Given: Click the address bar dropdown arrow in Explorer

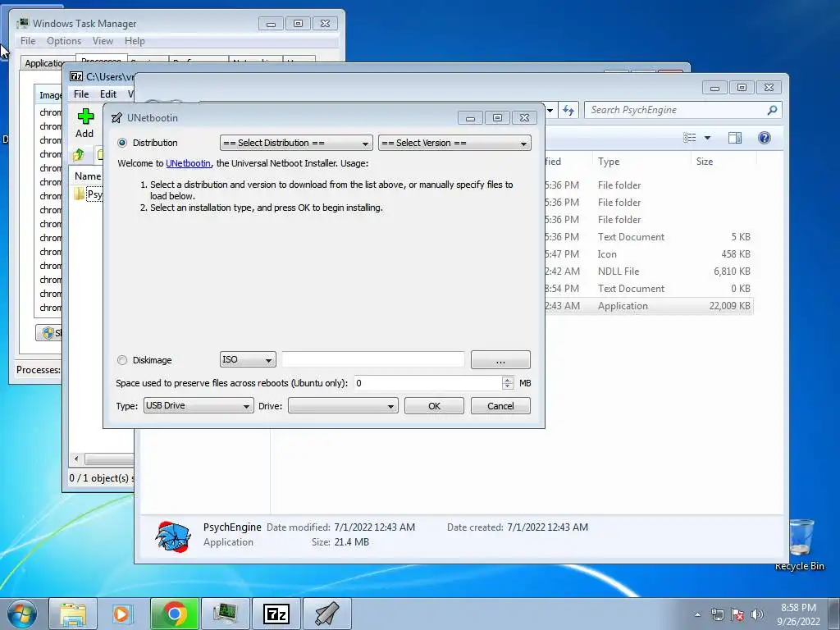Looking at the screenshot, I should [550, 111].
